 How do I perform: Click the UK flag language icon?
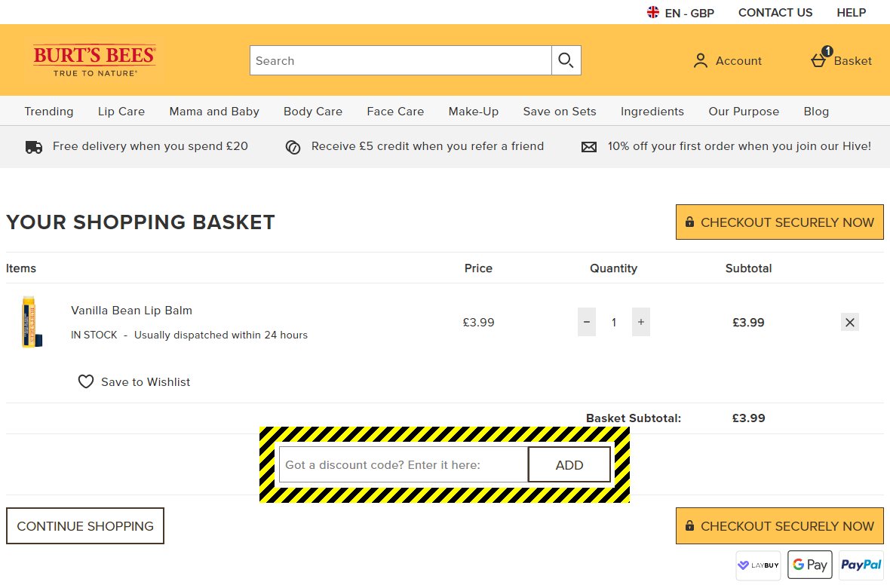pyautogui.click(x=653, y=12)
